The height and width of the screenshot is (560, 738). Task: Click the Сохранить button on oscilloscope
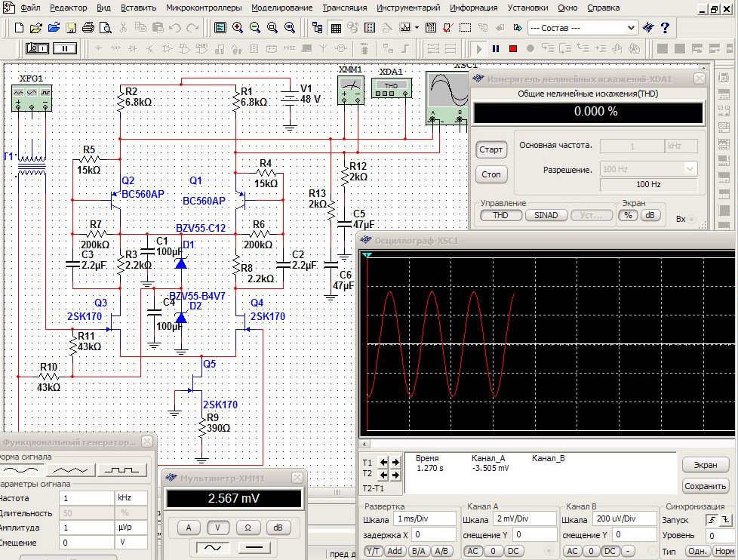click(x=705, y=486)
